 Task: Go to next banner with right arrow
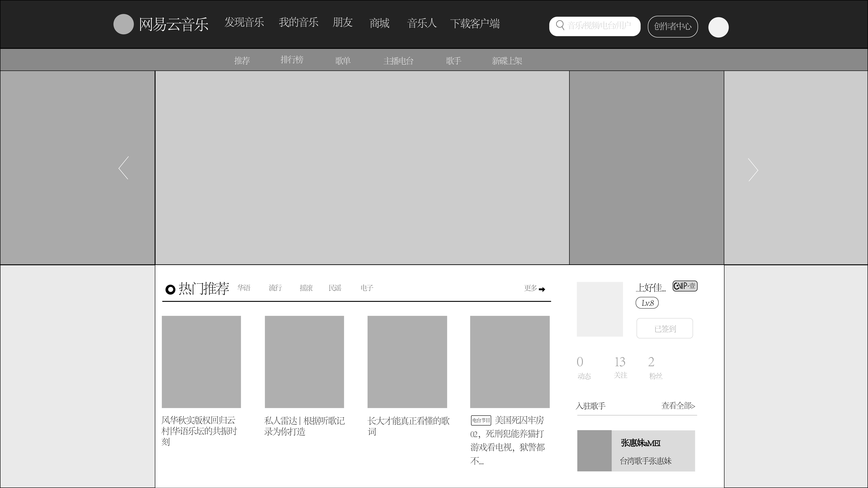pos(753,170)
